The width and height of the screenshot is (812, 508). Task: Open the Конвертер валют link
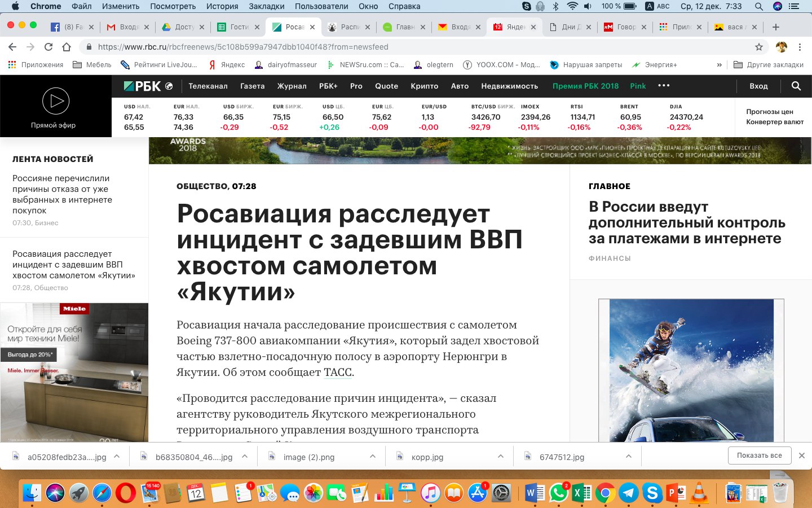click(775, 122)
